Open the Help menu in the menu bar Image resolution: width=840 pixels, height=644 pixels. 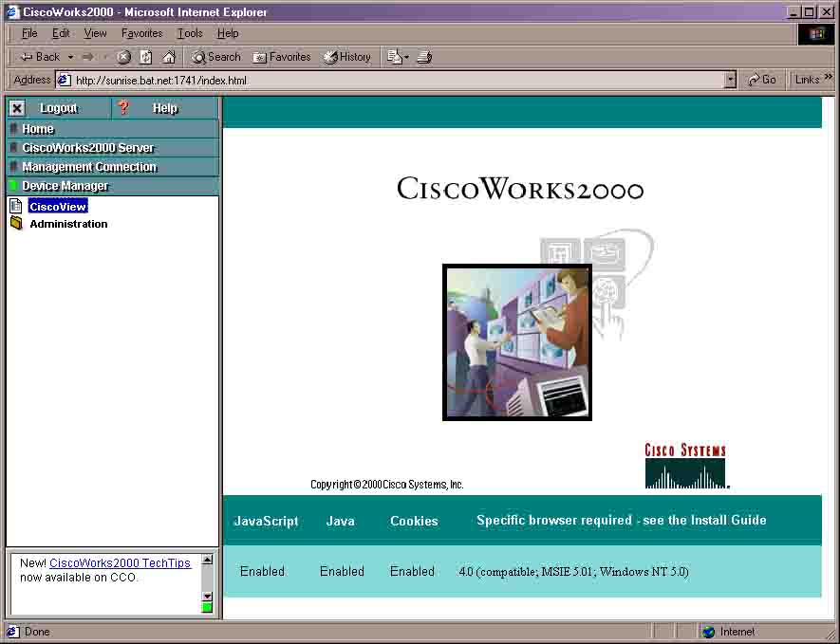click(x=228, y=33)
